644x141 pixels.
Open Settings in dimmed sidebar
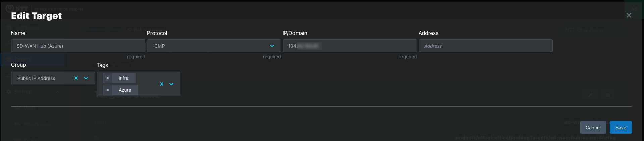(x=23, y=92)
